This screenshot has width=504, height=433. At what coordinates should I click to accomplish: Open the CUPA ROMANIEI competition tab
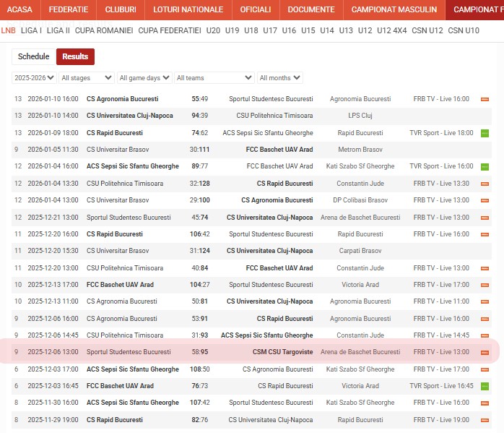pyautogui.click(x=104, y=30)
